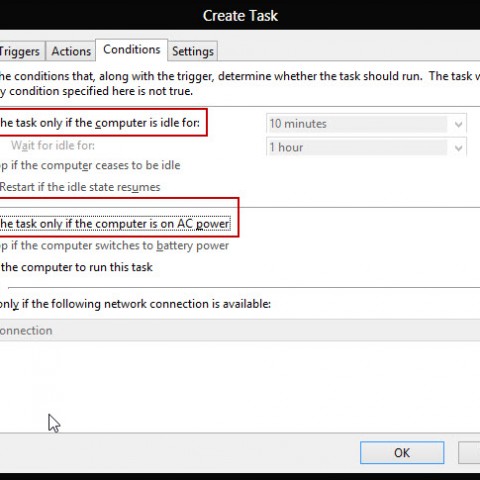Click the 'Create Task' title bar
This screenshot has height=480, width=480.
pos(240,15)
